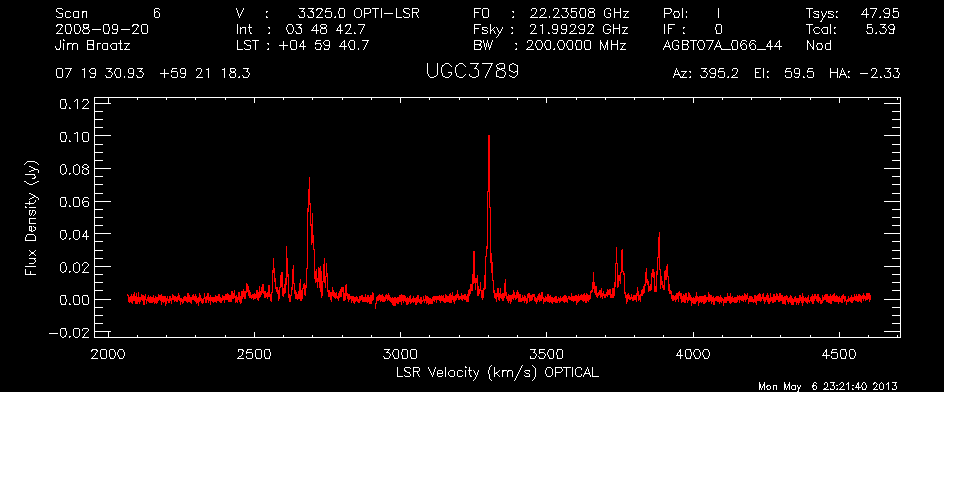Click y-axis tick label 0.12

74,104
